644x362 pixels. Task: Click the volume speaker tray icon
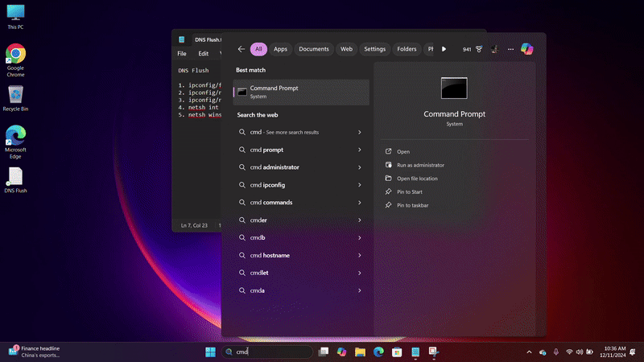pos(580,352)
